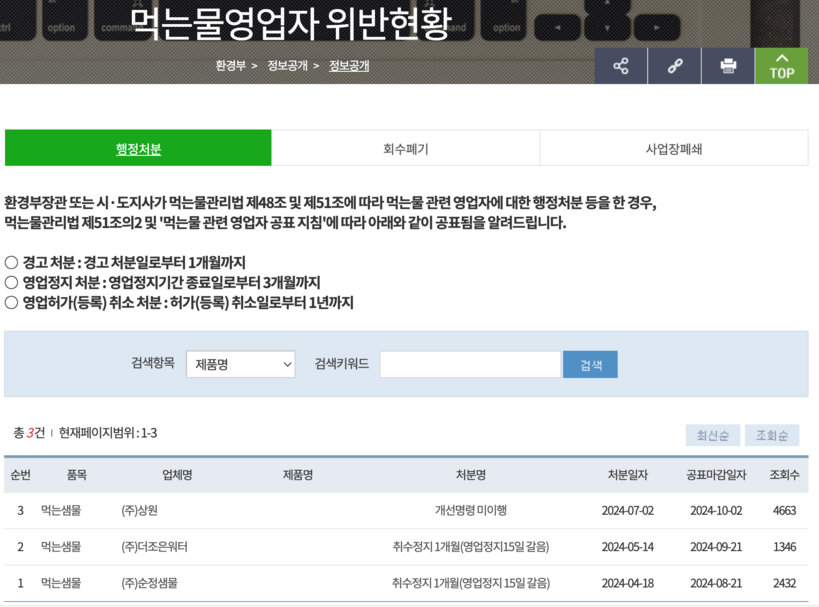Click the 검색키워드 text input field

pyautogui.click(x=470, y=365)
